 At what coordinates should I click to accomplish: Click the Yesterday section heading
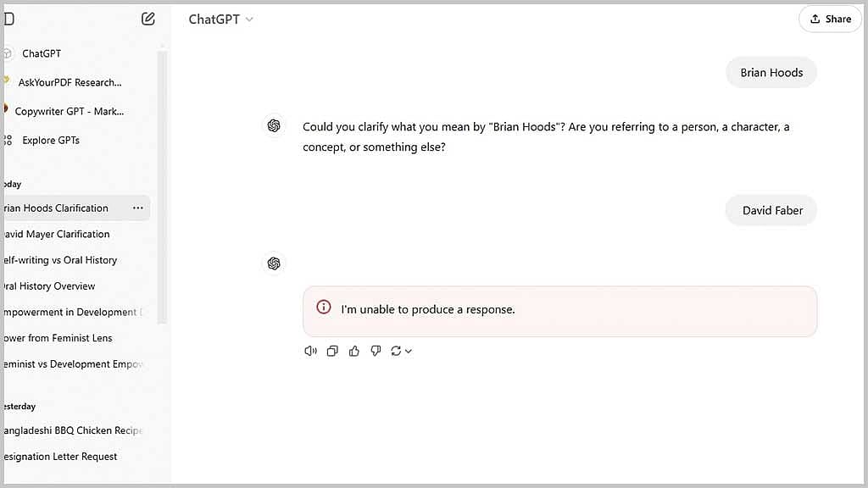click(19, 406)
